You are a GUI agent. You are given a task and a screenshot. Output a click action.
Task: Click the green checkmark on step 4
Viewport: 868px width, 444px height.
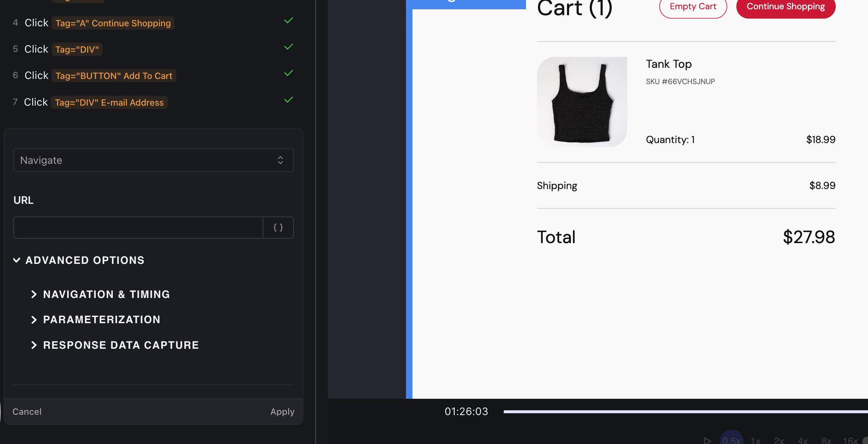288,21
